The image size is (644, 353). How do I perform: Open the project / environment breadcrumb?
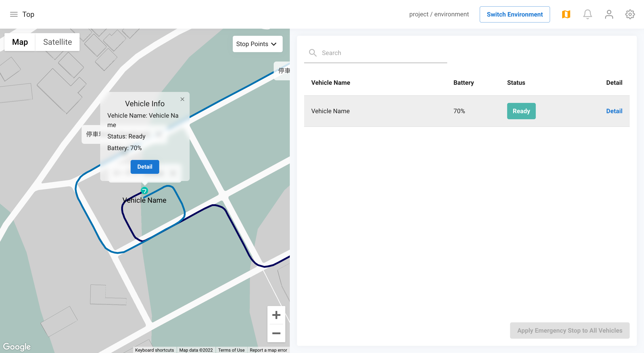(439, 14)
